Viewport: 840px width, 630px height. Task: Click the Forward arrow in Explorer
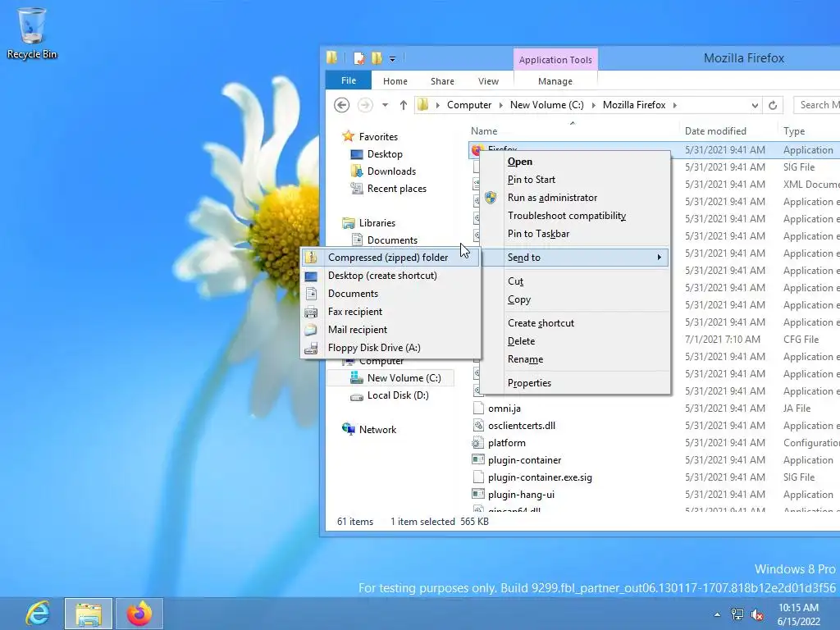click(x=365, y=105)
